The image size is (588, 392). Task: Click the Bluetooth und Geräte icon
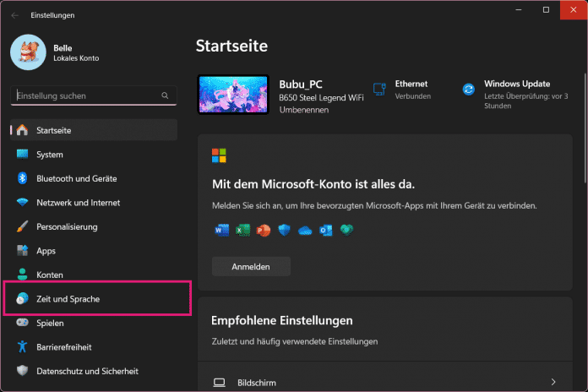22,178
